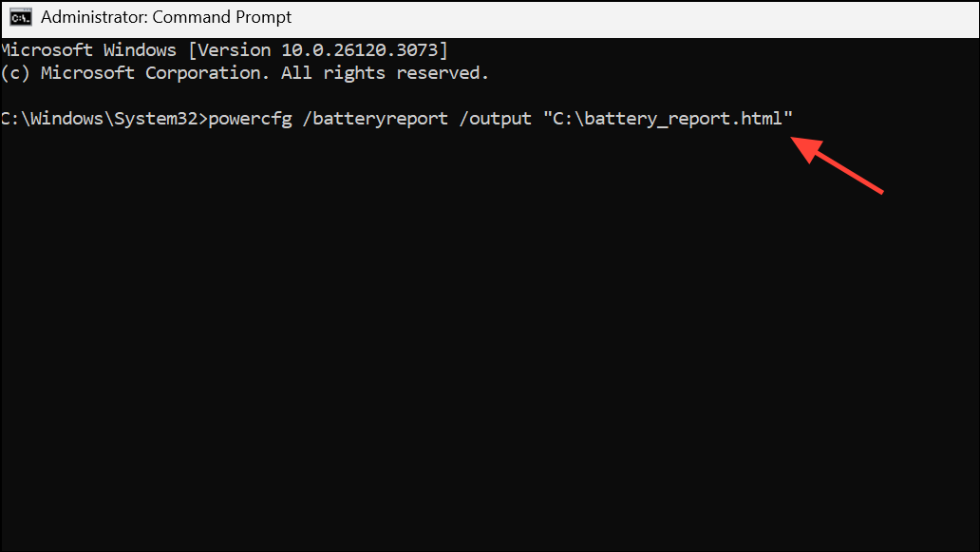
Task: Click the "Administrator" word in the title bar
Action: (93, 17)
